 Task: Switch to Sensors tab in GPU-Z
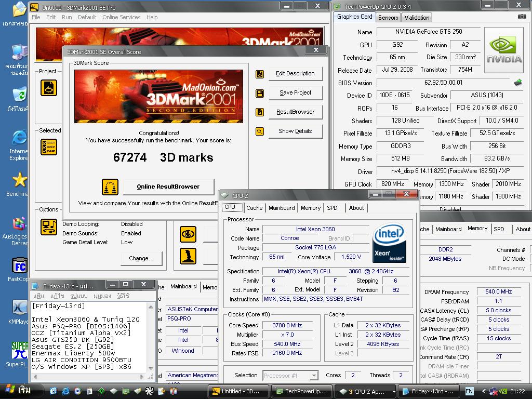388,18
